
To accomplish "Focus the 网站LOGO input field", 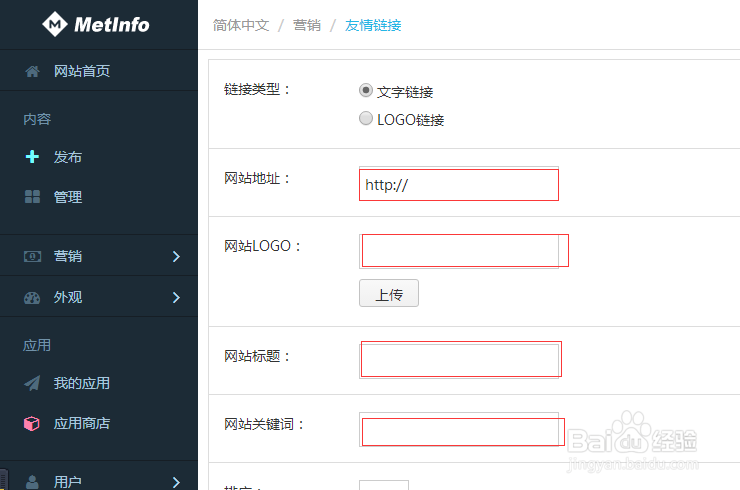I will [x=459, y=251].
